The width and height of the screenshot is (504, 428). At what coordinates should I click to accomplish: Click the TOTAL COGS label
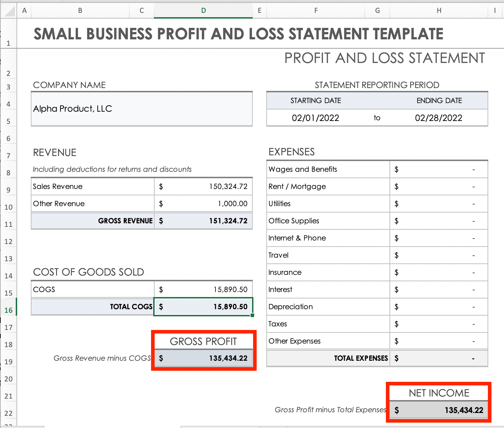tap(131, 307)
